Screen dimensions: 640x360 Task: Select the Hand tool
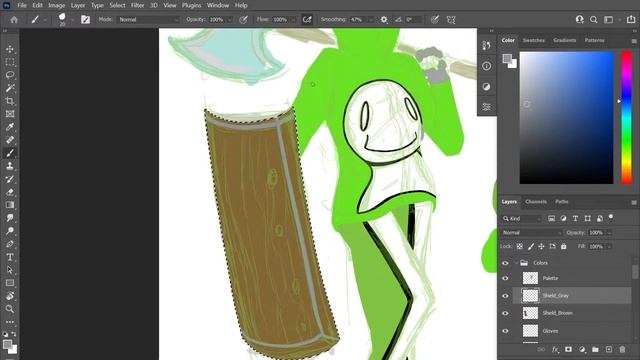(x=10, y=296)
